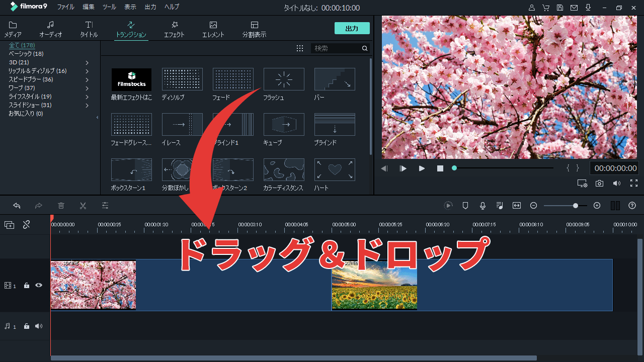
Task: Click the search magnifier icon
Action: 365,48
